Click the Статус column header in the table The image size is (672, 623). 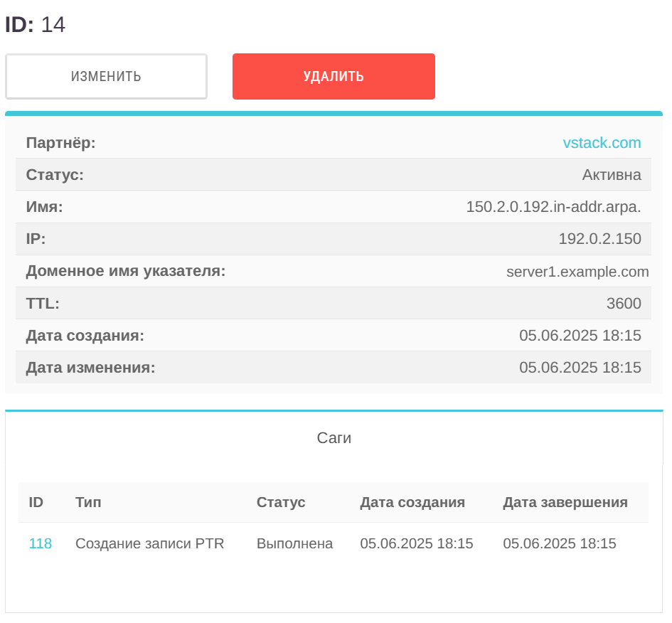pos(281,503)
